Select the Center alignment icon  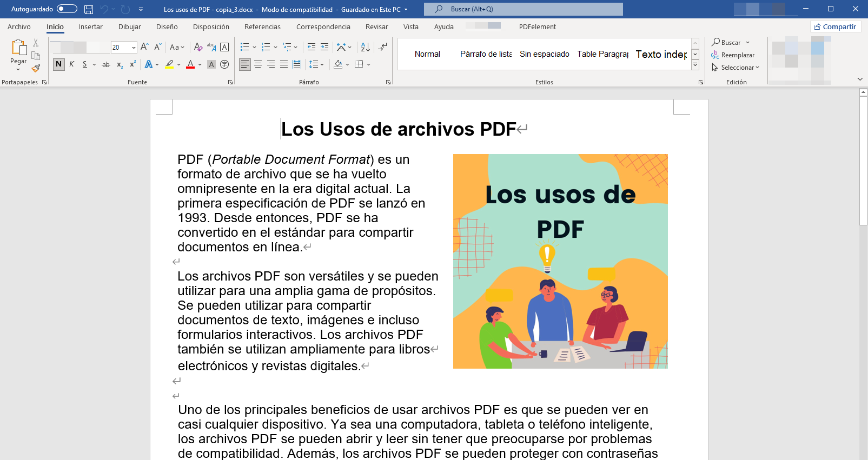258,64
